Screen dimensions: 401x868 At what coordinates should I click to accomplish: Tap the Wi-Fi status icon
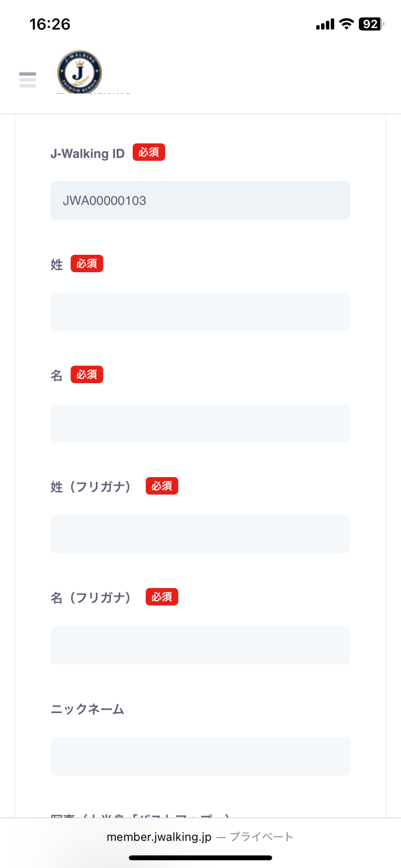(x=346, y=24)
